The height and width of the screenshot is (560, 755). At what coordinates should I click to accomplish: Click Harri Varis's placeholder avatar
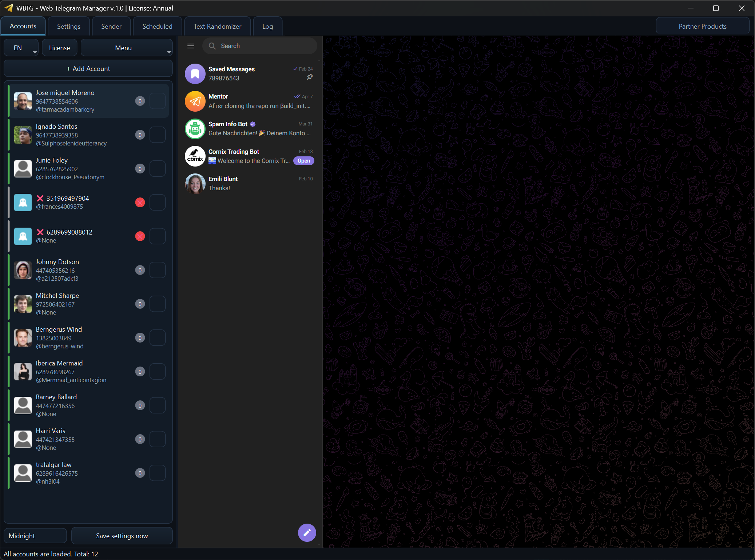point(23,439)
